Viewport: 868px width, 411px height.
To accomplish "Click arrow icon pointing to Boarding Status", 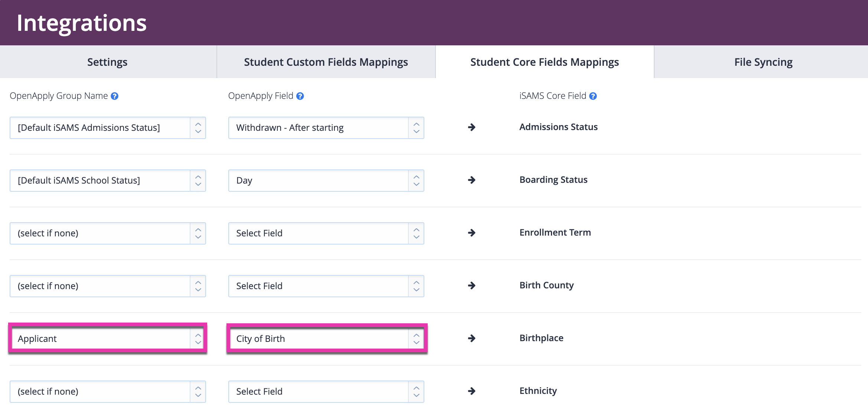I will (471, 180).
